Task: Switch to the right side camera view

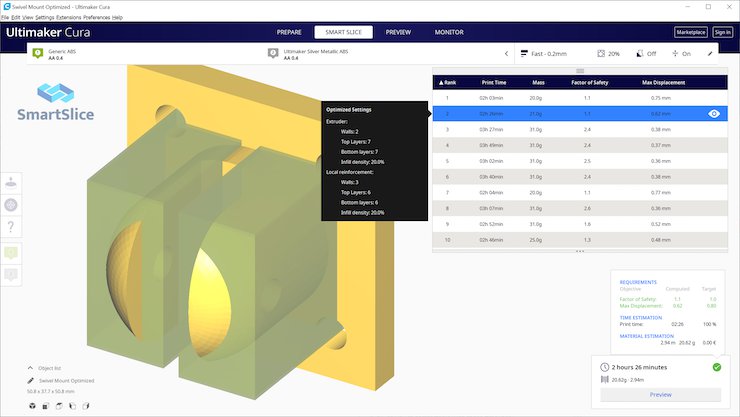Action: 86,406
